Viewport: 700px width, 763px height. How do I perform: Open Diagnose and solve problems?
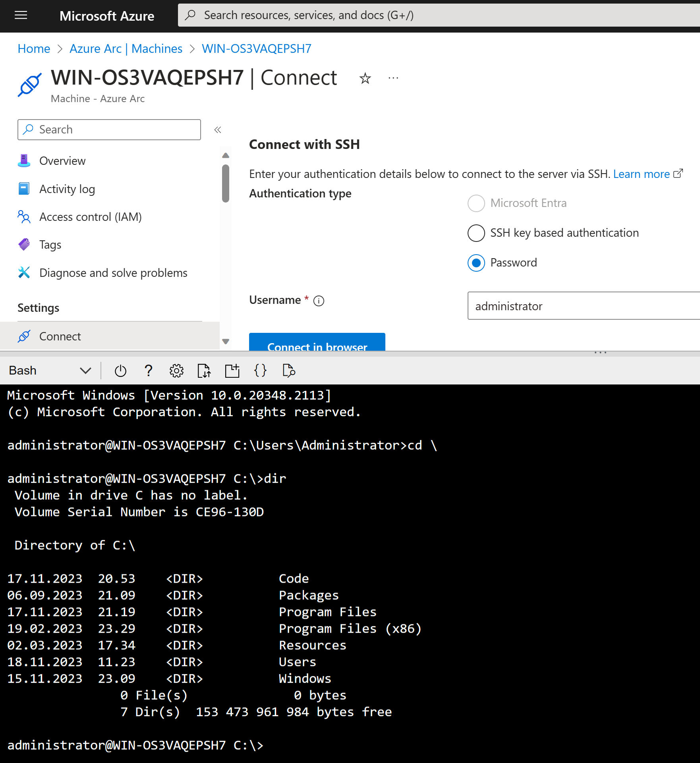tap(113, 273)
